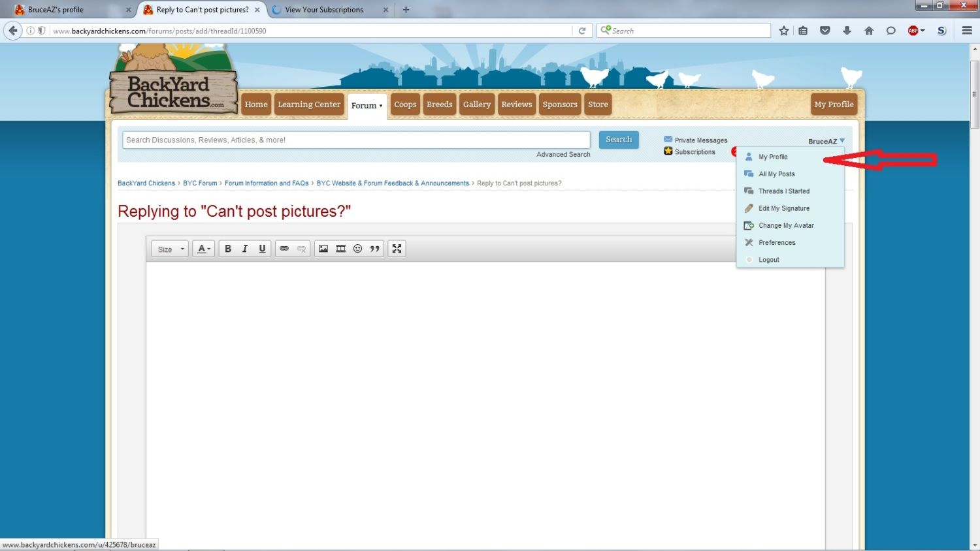Reload the page with the refresh icon

pyautogui.click(x=582, y=31)
